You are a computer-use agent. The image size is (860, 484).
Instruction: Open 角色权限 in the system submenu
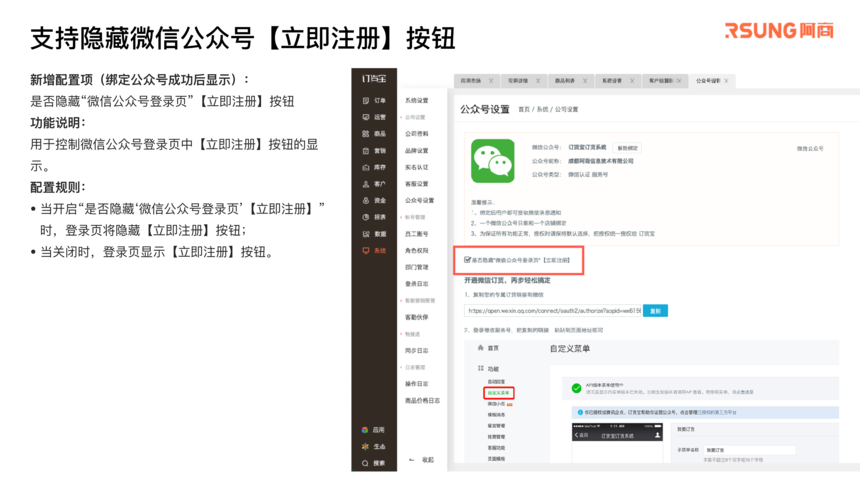[416, 251]
